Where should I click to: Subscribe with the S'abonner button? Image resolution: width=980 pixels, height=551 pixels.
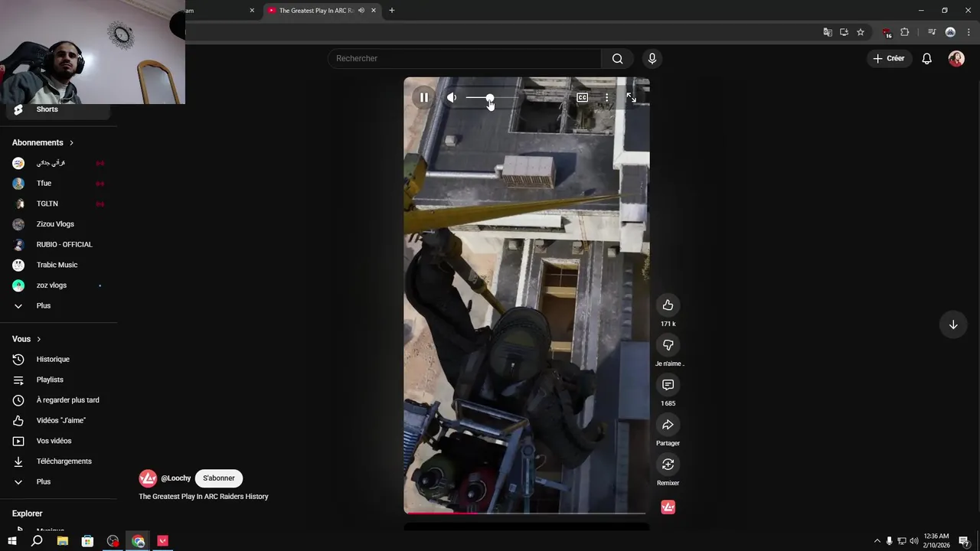click(x=219, y=478)
